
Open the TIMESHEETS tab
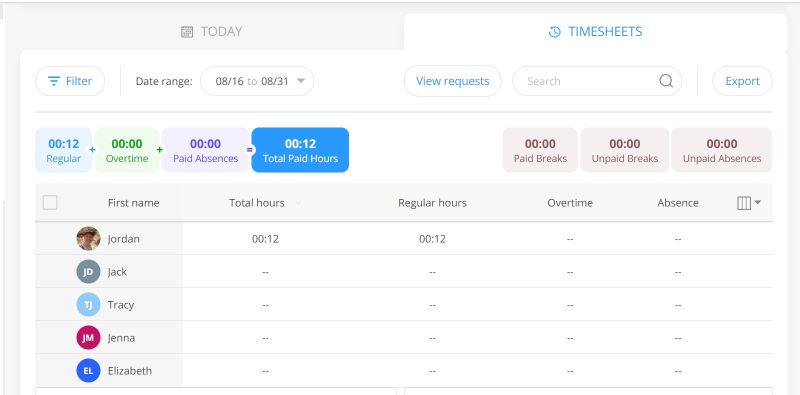coord(595,32)
